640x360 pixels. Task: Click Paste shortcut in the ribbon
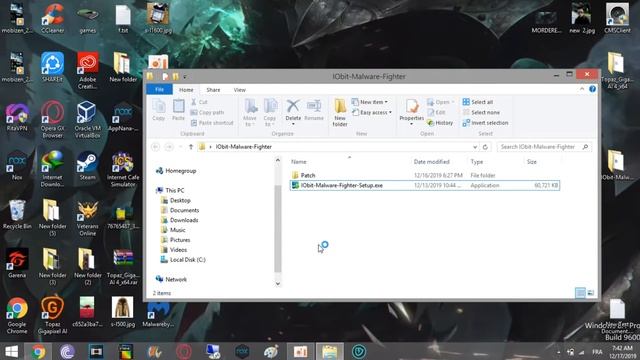point(212,123)
